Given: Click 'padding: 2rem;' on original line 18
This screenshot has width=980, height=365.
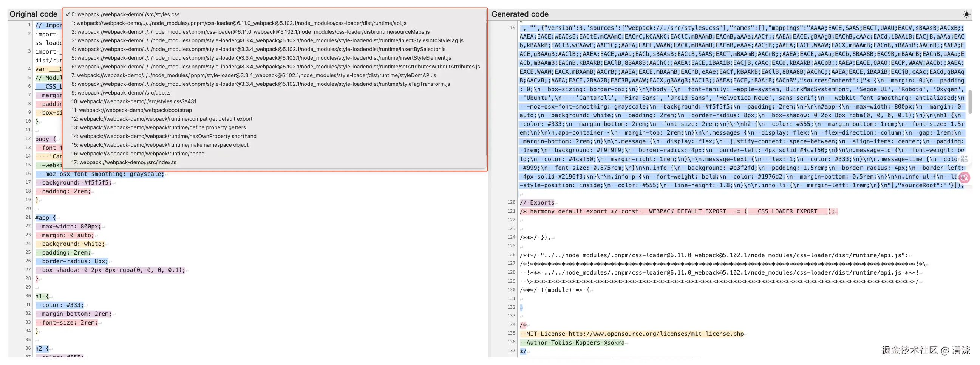Looking at the screenshot, I should (66, 192).
